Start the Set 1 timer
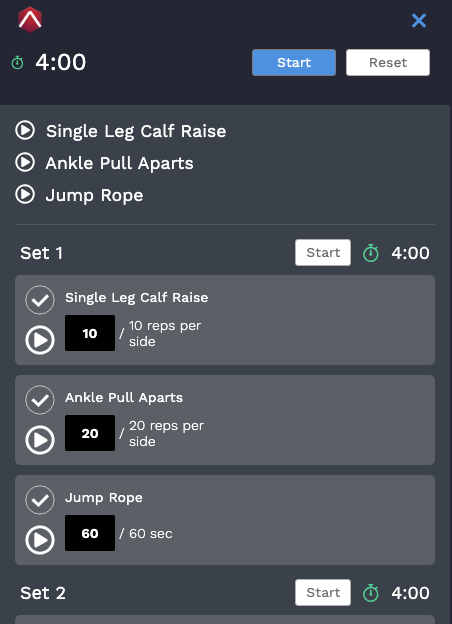Viewport: 452px width, 624px height. click(x=323, y=252)
